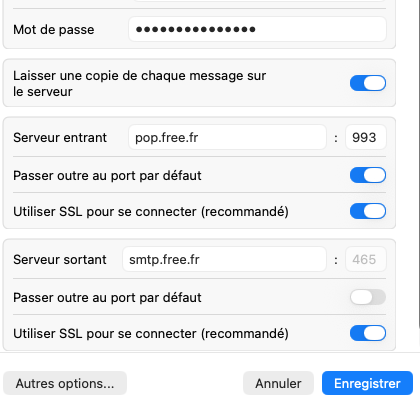The image size is (420, 408).
Task: Save settings with the Enregistrer button
Action: coord(367,383)
